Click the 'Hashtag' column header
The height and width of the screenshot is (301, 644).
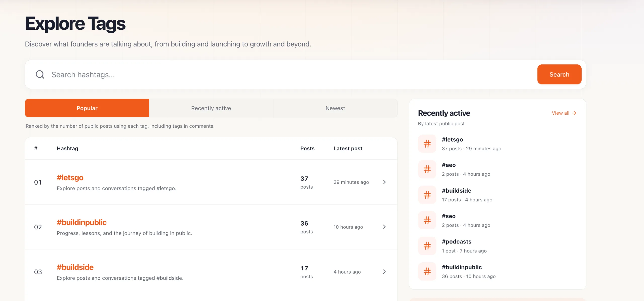tap(67, 148)
